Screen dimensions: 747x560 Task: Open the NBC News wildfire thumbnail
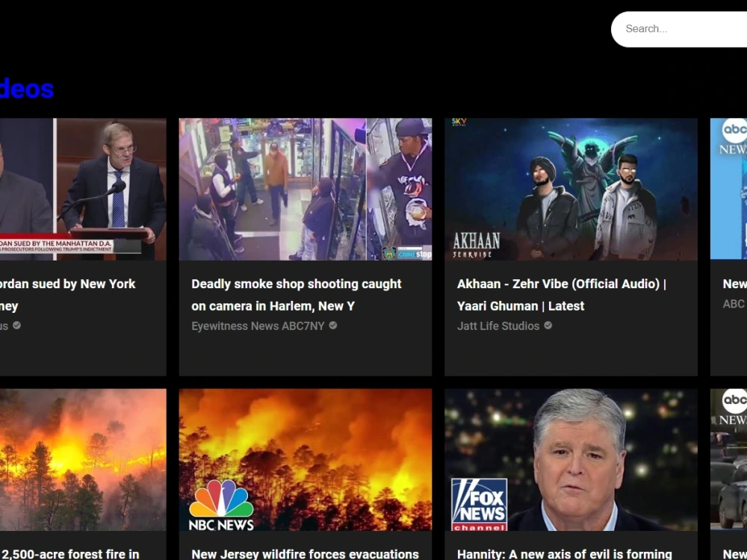pyautogui.click(x=306, y=459)
